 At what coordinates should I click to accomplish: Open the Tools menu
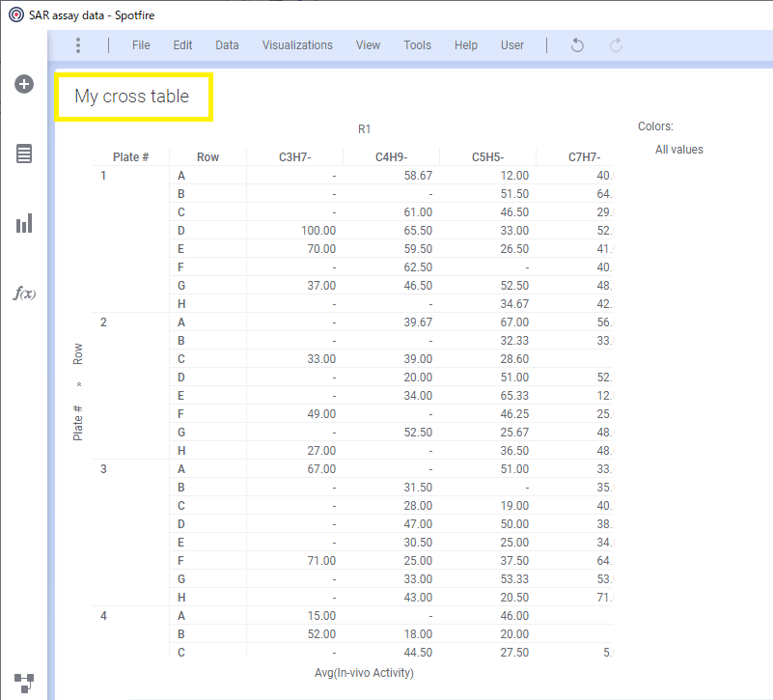click(417, 44)
